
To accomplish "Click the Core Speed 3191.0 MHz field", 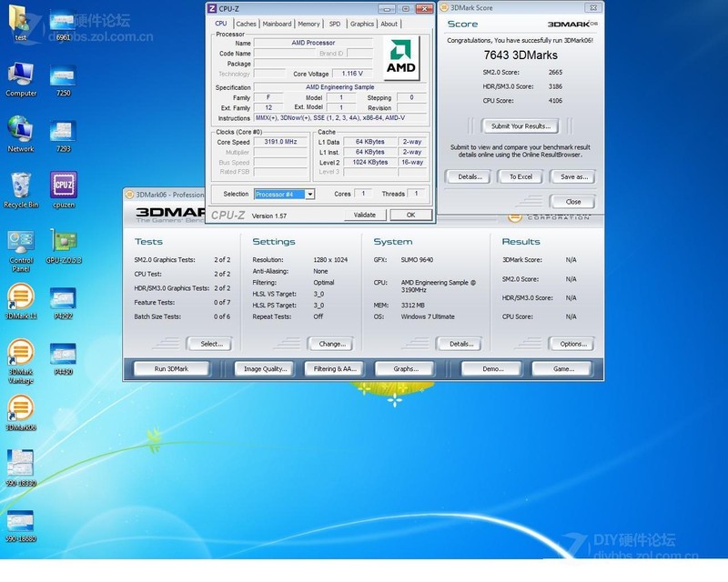I will 280,142.
